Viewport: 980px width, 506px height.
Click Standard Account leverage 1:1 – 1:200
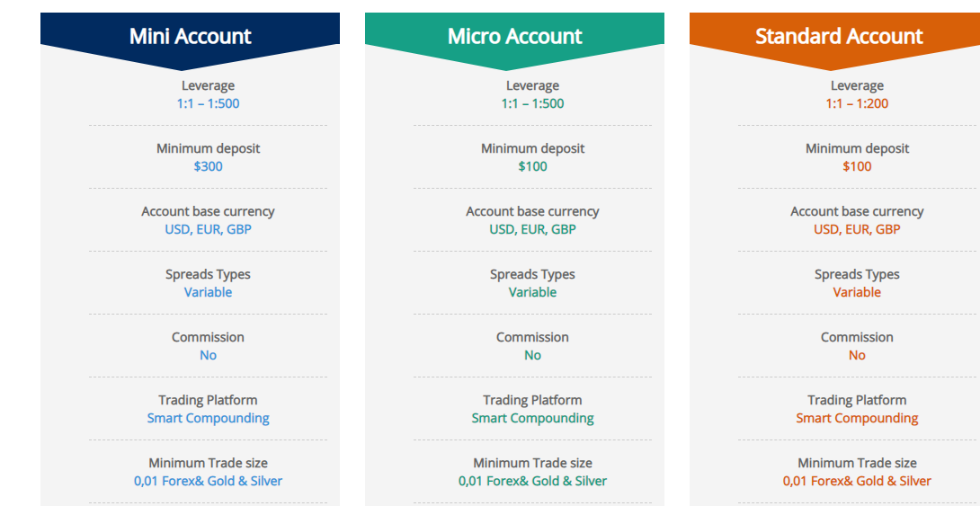point(857,103)
